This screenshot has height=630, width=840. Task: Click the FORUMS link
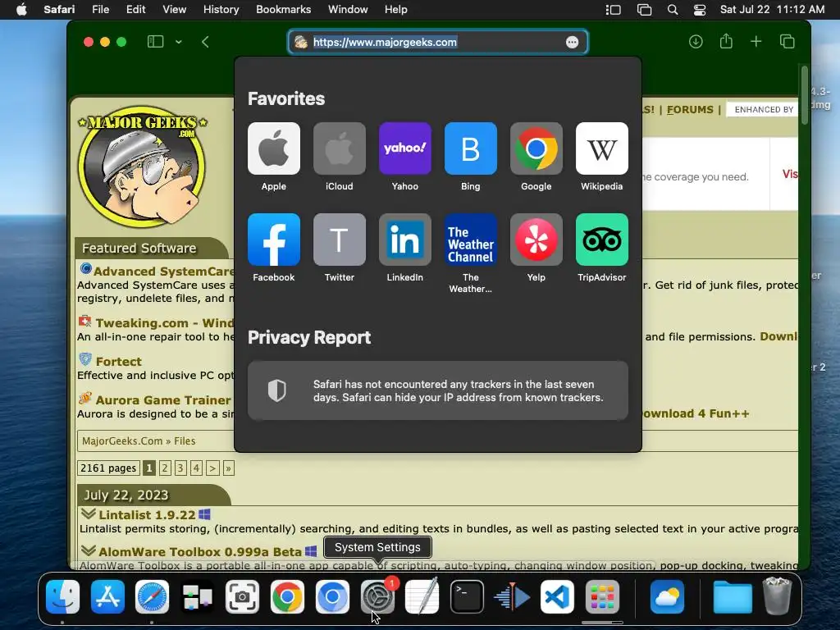[x=690, y=109]
